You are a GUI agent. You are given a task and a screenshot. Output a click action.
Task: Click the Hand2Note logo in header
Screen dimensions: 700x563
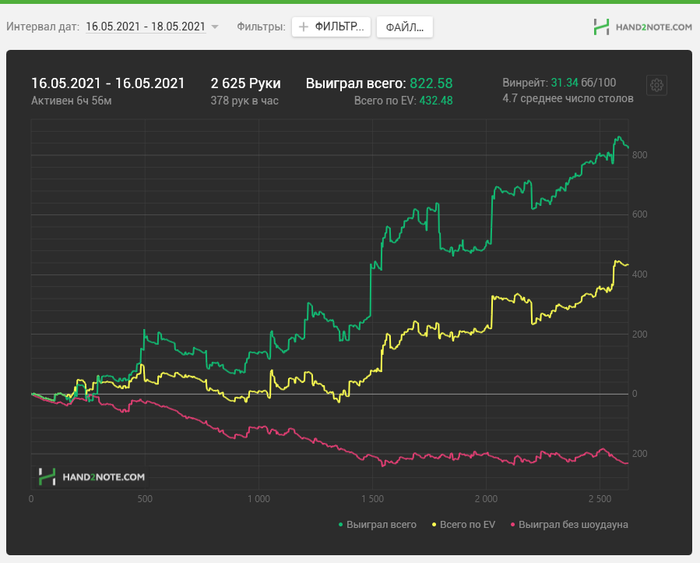pos(642,27)
